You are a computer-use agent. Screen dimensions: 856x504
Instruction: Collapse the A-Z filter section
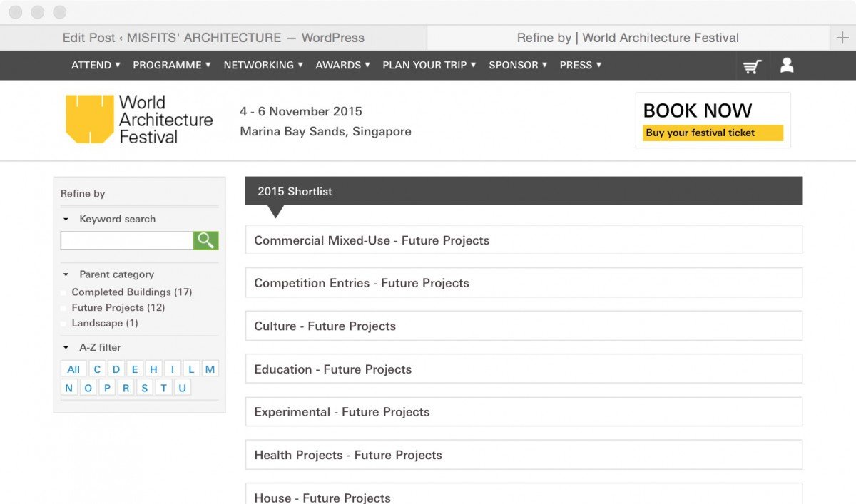(x=66, y=348)
